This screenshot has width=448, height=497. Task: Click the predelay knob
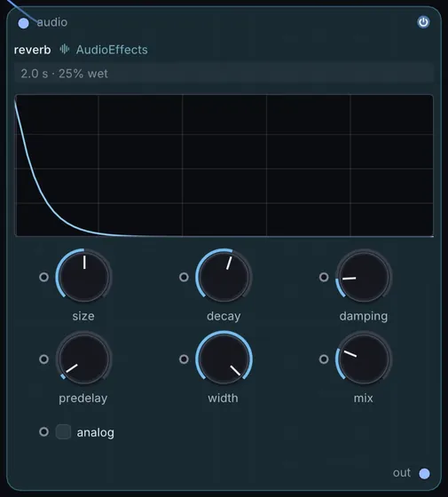pyautogui.click(x=84, y=359)
